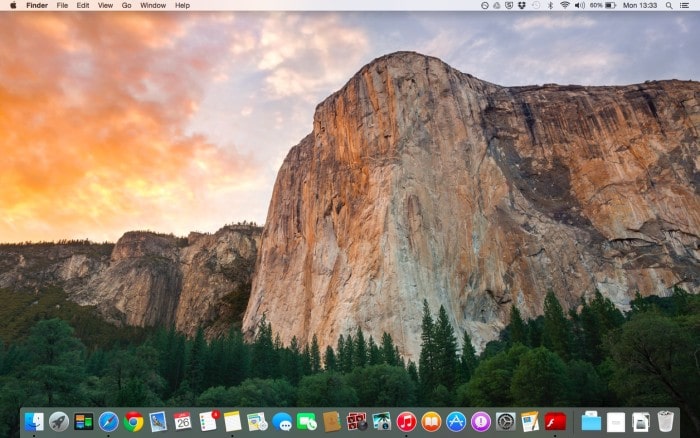This screenshot has width=700, height=438.
Task: Open Reminders with red badge
Action: [208, 421]
